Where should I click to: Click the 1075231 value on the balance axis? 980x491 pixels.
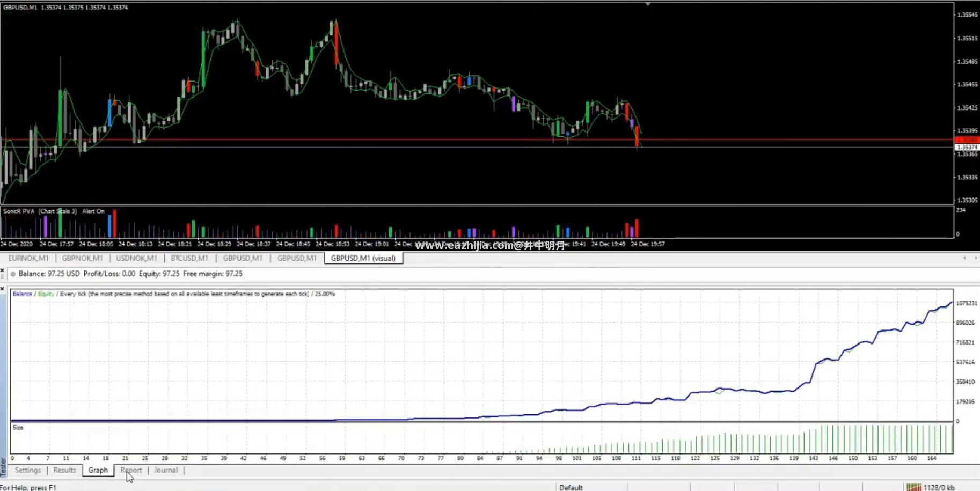(x=966, y=303)
